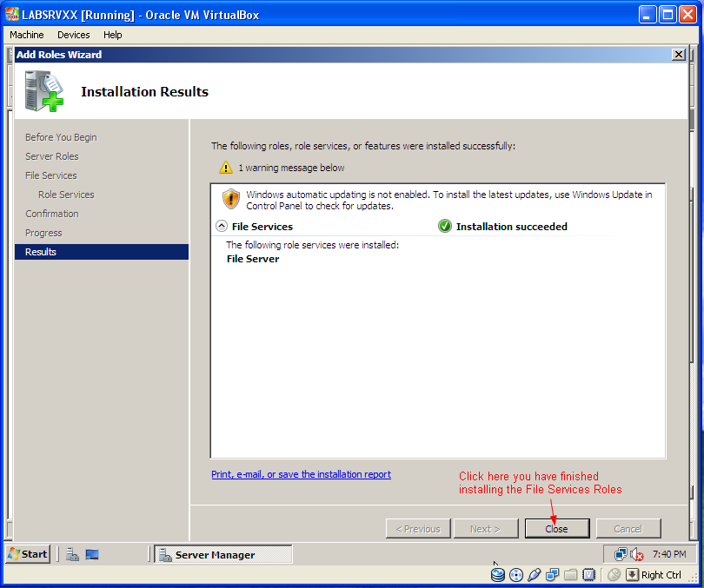
Task: Collapse the File Services results section
Action: (x=222, y=226)
